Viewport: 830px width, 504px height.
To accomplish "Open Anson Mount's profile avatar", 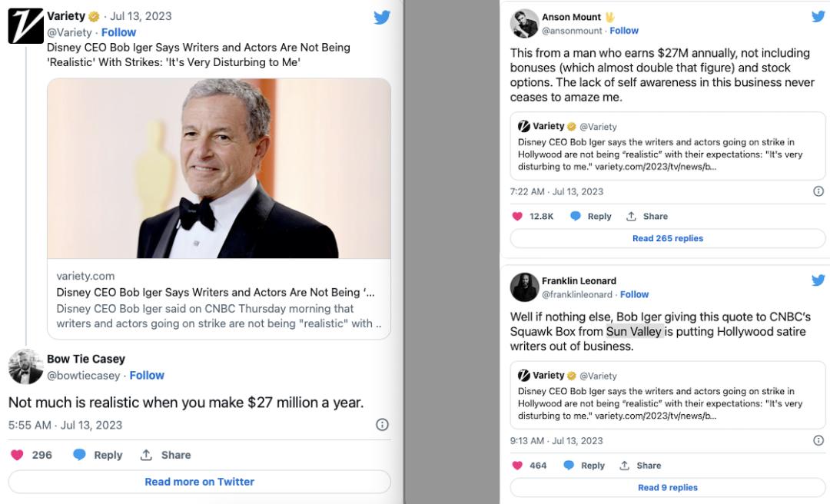I will [x=524, y=23].
